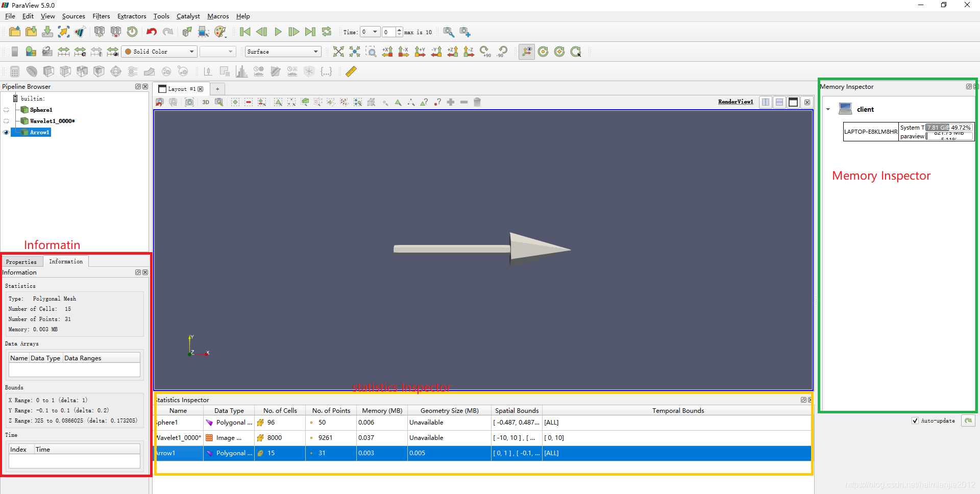980x494 pixels.
Task: Toggle the 3D interaction mode button
Action: pos(206,102)
